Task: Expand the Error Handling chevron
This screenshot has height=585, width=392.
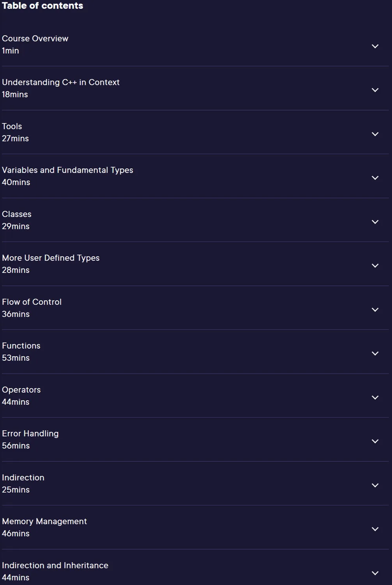Action: 375,441
